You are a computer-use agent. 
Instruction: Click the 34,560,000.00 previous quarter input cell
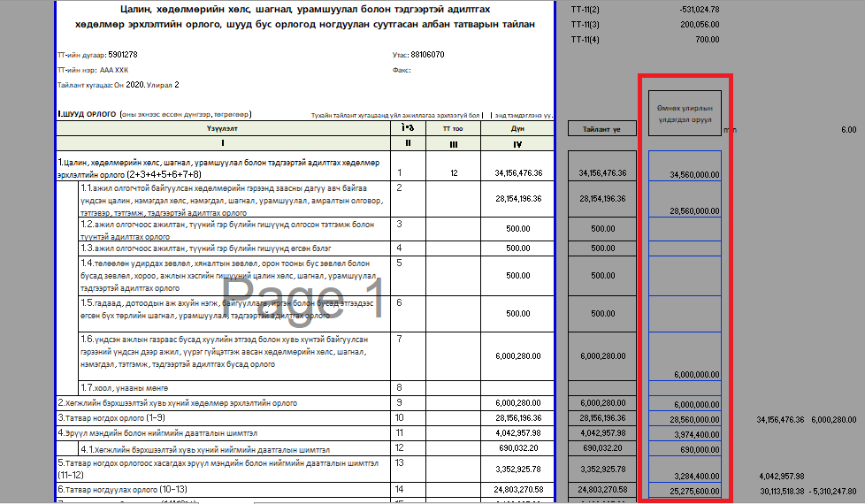(x=684, y=175)
